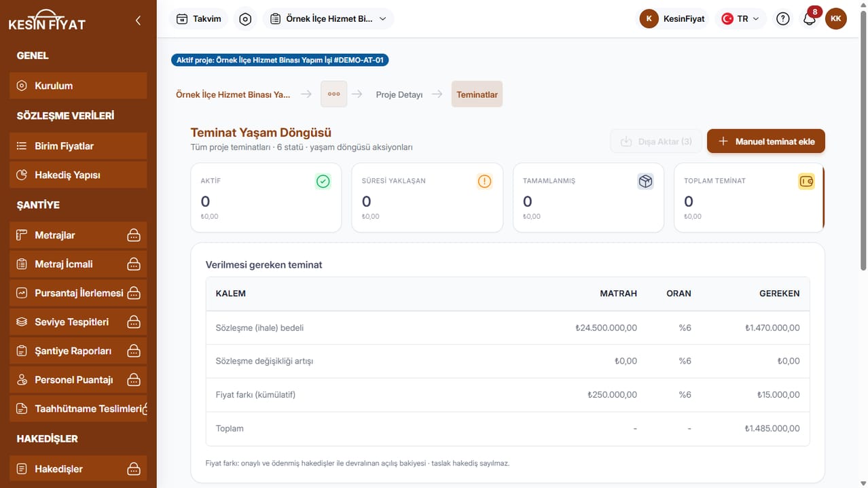The image size is (868, 488).
Task: Open the KK user avatar menu
Action: pyautogui.click(x=836, y=19)
